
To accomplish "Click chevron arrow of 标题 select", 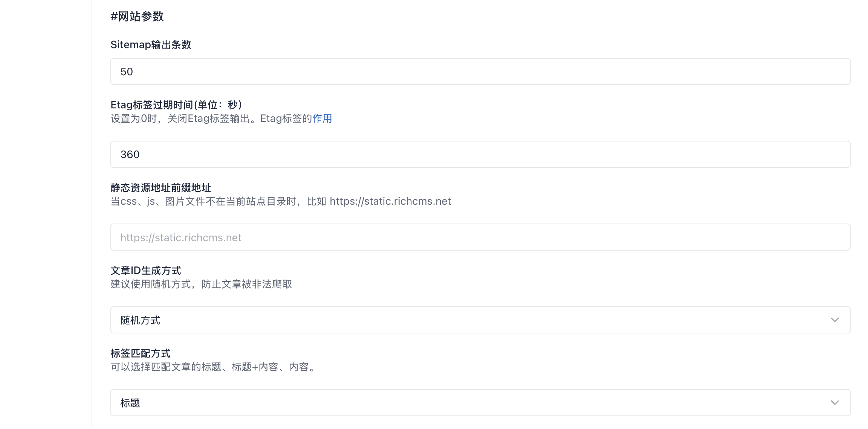I will (834, 403).
